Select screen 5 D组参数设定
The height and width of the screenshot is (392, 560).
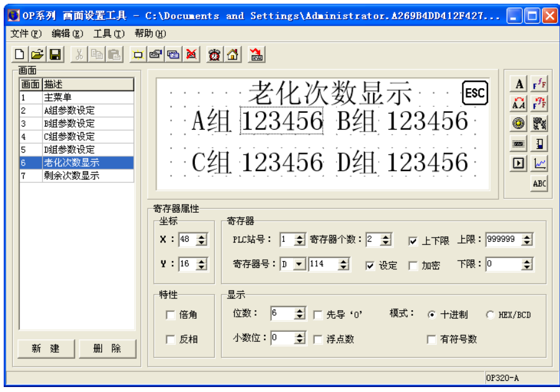click(77, 150)
